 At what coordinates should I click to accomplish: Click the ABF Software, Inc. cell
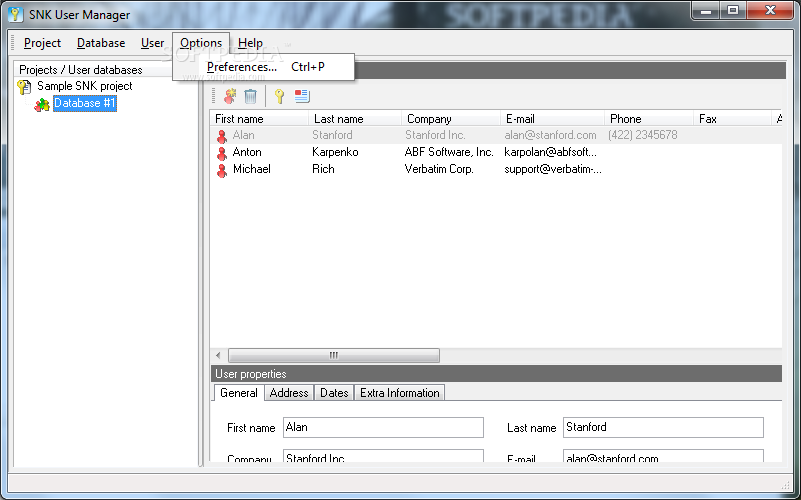click(449, 152)
